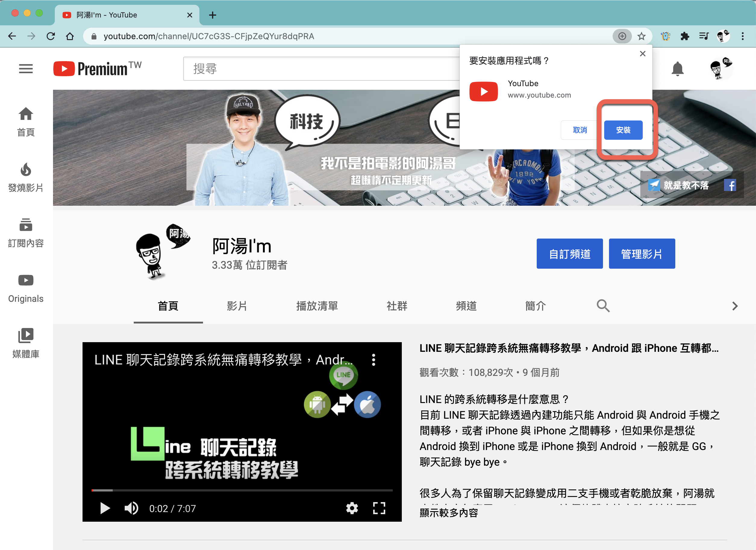Click the 安裝 install button
Screen dimensions: 756x550
coord(623,130)
